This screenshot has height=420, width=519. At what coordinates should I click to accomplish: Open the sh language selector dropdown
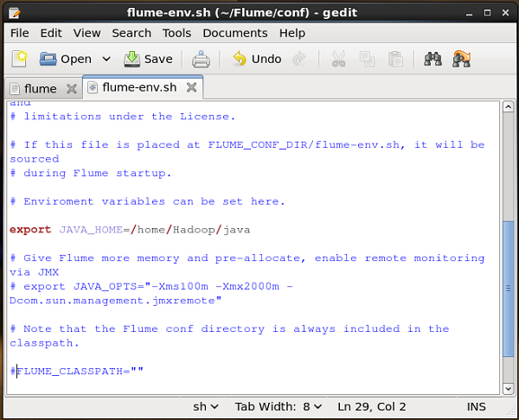tap(206, 406)
